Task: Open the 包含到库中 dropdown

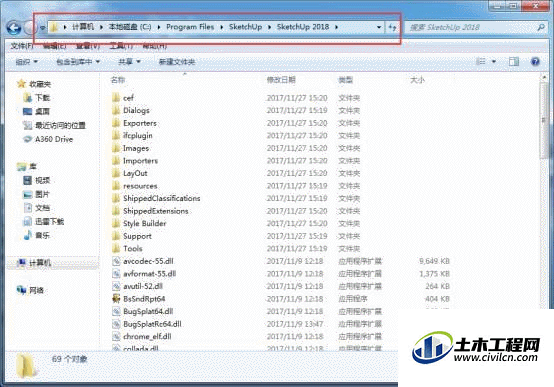Action: tap(78, 62)
